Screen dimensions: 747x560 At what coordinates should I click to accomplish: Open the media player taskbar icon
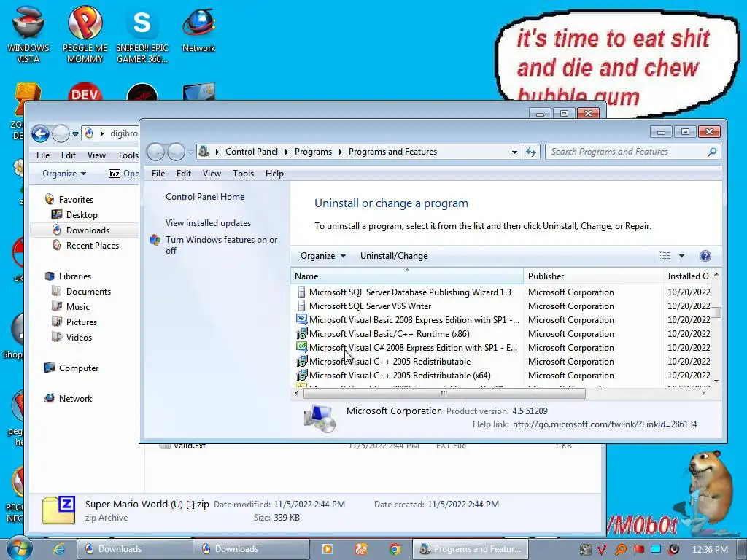coord(328,549)
